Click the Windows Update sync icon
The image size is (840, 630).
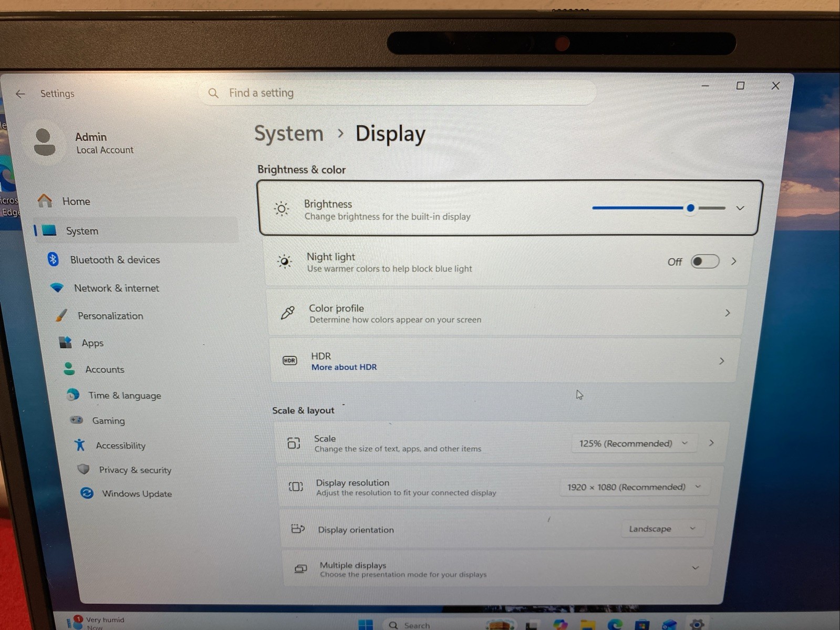(x=87, y=493)
